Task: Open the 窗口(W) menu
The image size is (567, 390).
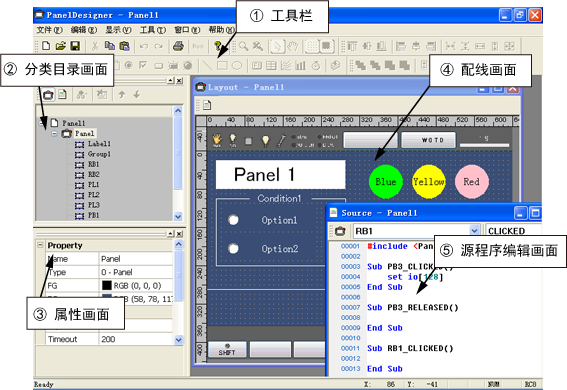Action: [x=187, y=30]
